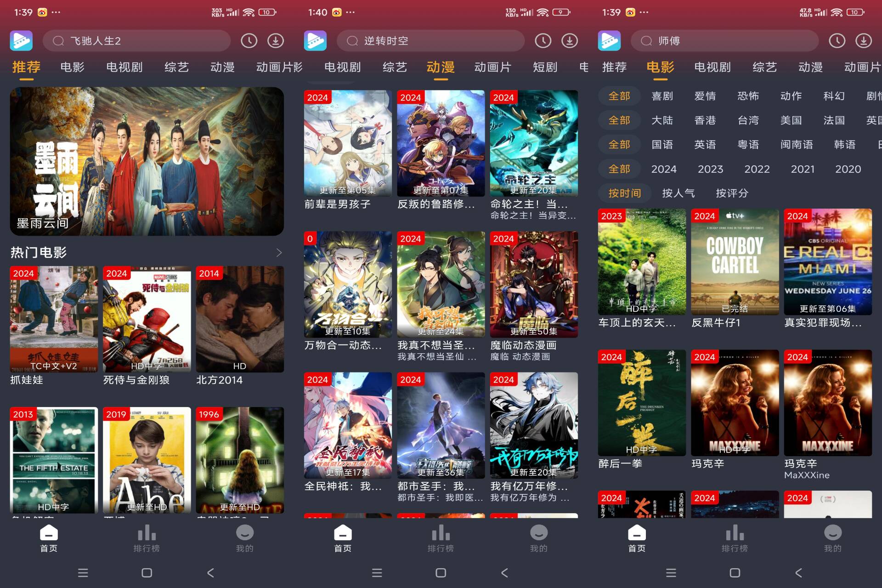Open download icon beside 师傅 search
This screenshot has width=882, height=588.
[x=864, y=41]
